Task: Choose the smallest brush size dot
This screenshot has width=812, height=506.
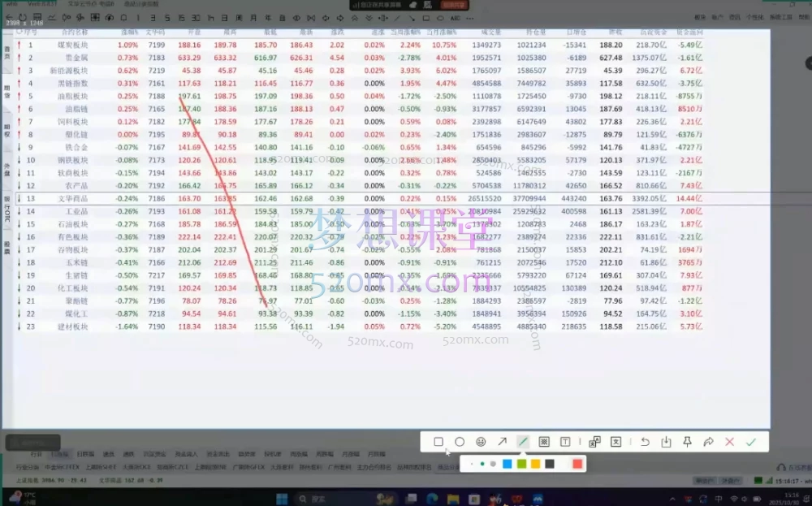Action: pos(472,464)
